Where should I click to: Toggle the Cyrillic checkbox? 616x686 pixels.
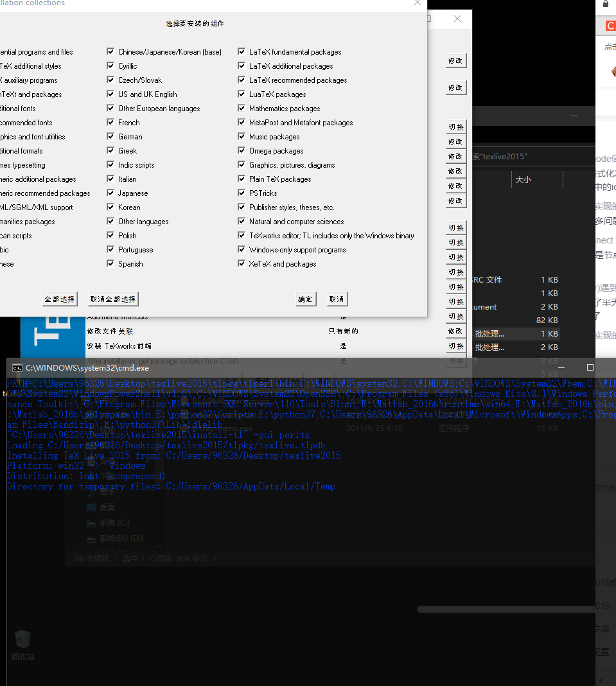pyautogui.click(x=110, y=66)
